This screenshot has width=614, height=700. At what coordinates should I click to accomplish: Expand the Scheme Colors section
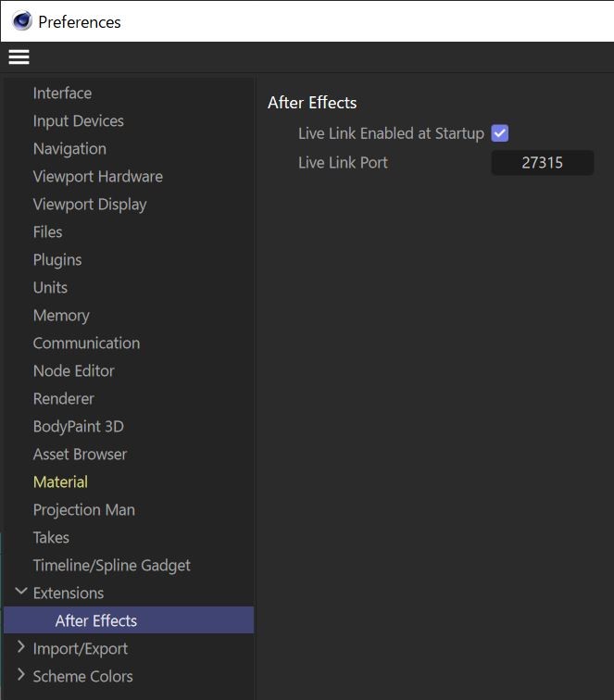[x=21, y=675]
